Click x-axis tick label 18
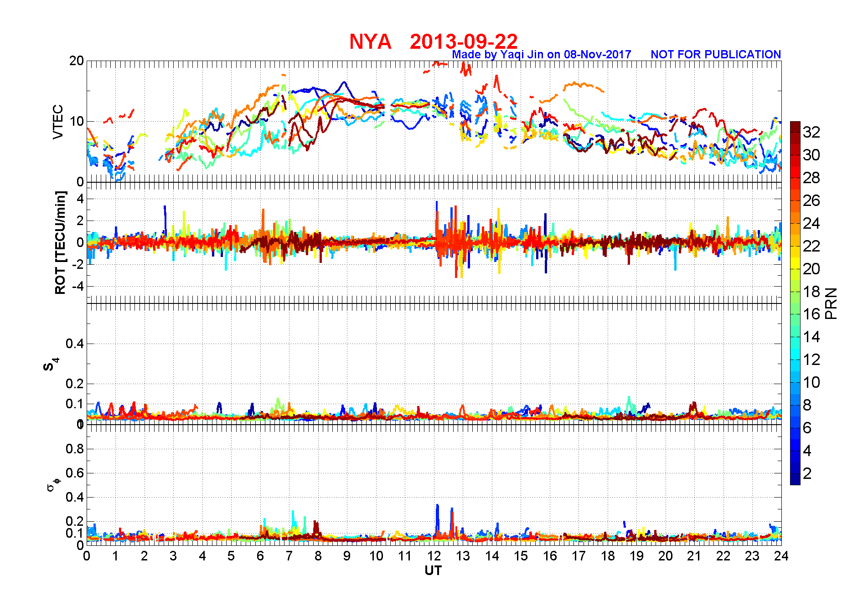The width and height of the screenshot is (868, 606). click(x=607, y=556)
